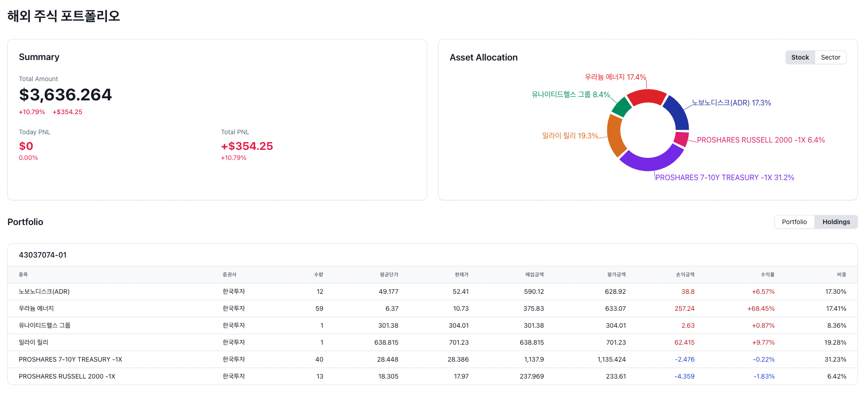Switch asset allocation to Stock view
This screenshot has height=396, width=868.
800,57
